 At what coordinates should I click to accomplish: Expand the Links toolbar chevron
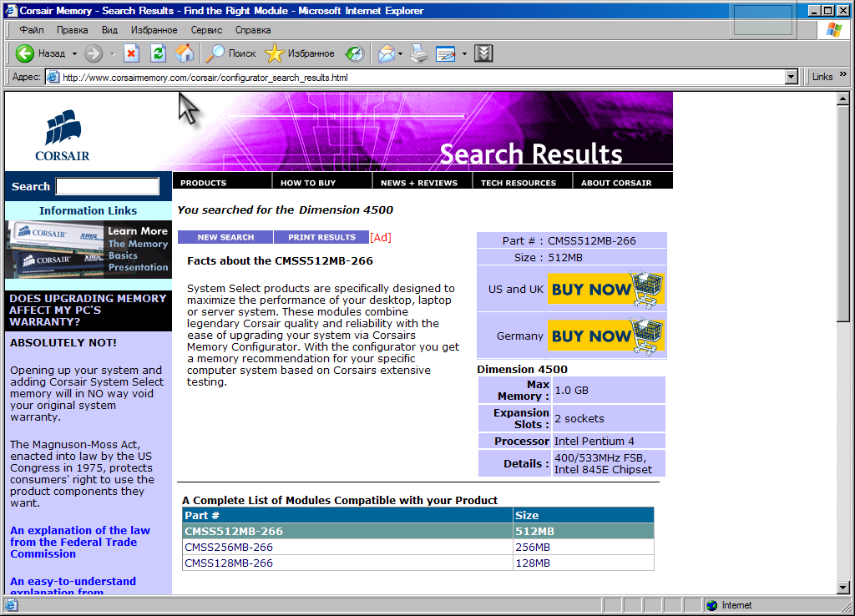tap(843, 74)
